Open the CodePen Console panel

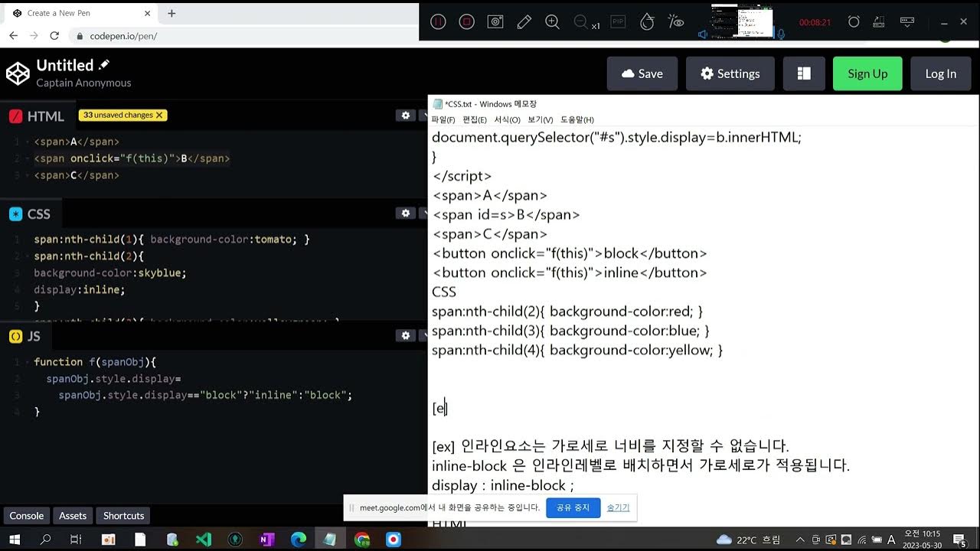pyautogui.click(x=27, y=516)
